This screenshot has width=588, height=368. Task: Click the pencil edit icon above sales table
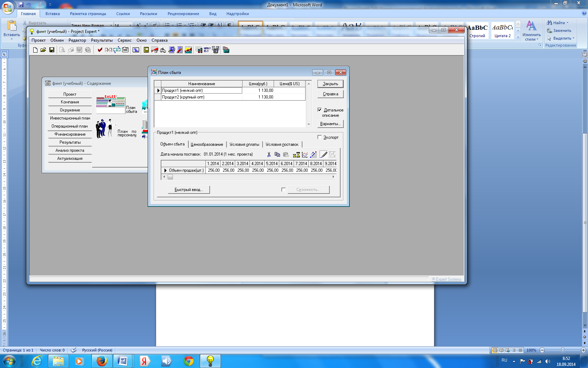[324, 155]
